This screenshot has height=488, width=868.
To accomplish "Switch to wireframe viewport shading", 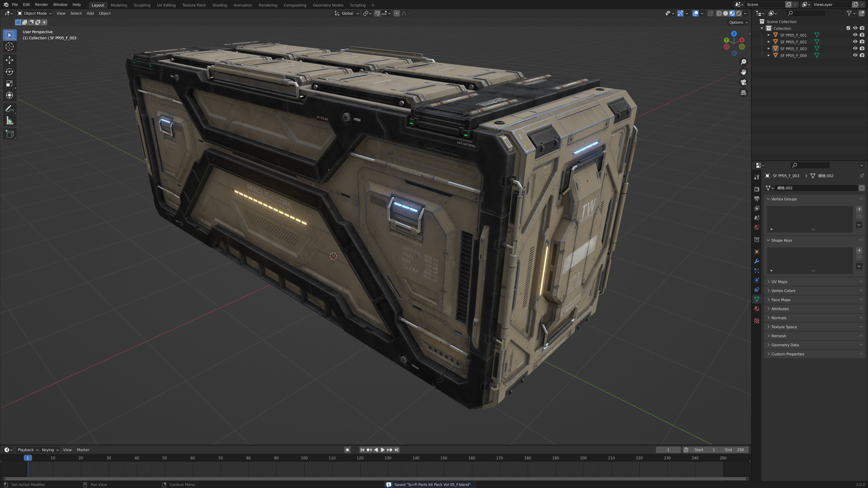I will [x=719, y=13].
